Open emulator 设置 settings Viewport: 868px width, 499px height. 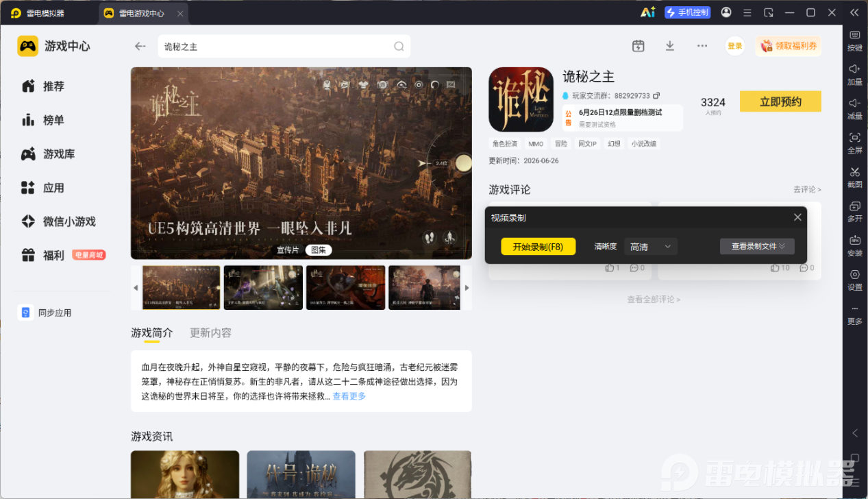point(855,280)
